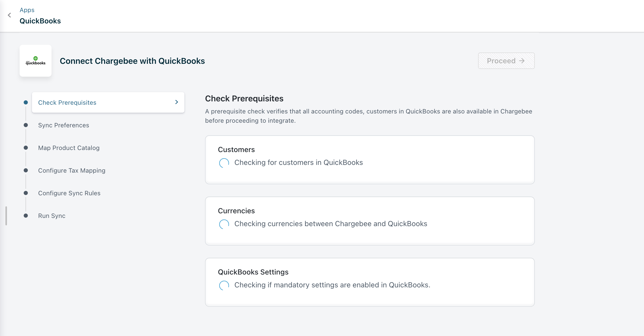Click the QuickBooks logo tile
644x336 pixels.
(x=36, y=61)
